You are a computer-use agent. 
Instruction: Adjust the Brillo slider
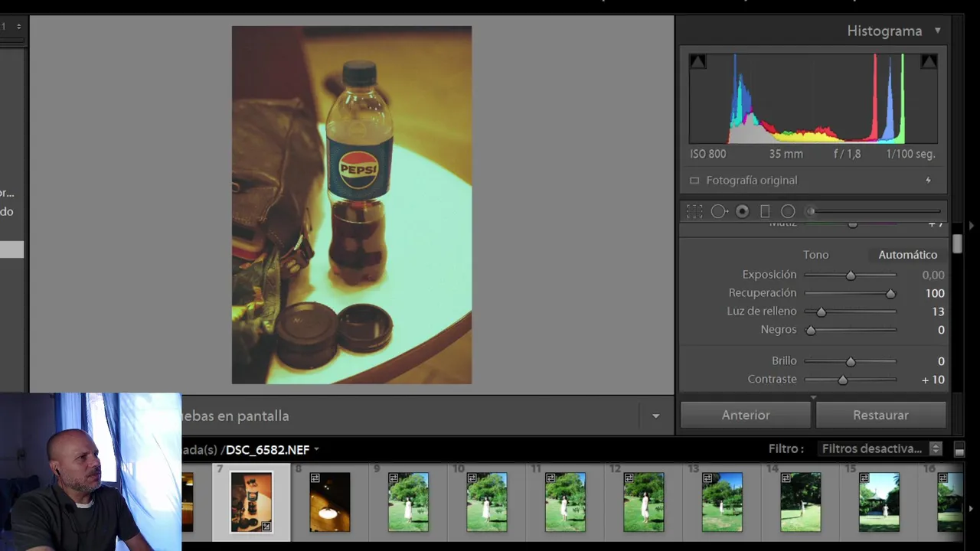click(x=850, y=361)
